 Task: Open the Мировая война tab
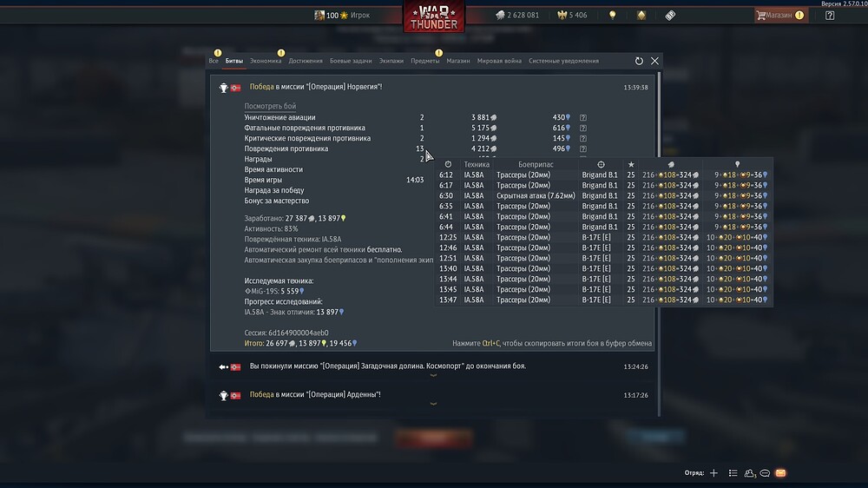tap(499, 61)
